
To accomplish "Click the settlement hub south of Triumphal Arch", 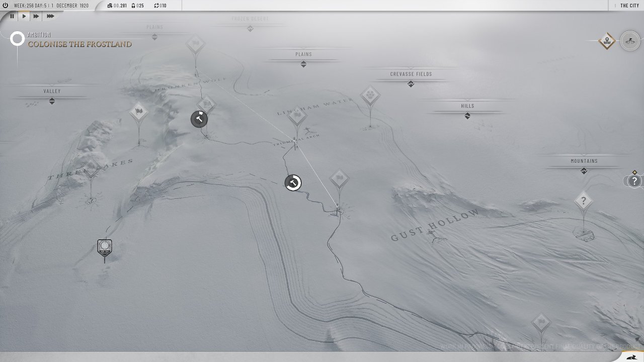I will [339, 211].
